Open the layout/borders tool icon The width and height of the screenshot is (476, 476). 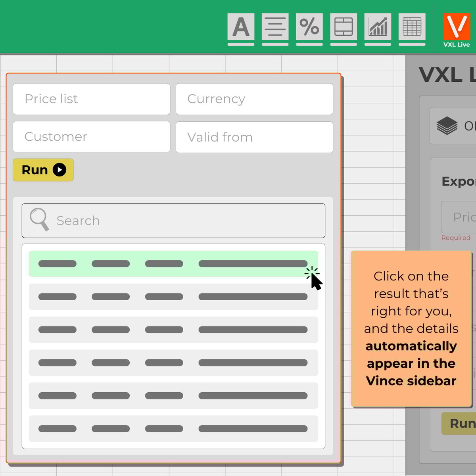click(x=343, y=27)
